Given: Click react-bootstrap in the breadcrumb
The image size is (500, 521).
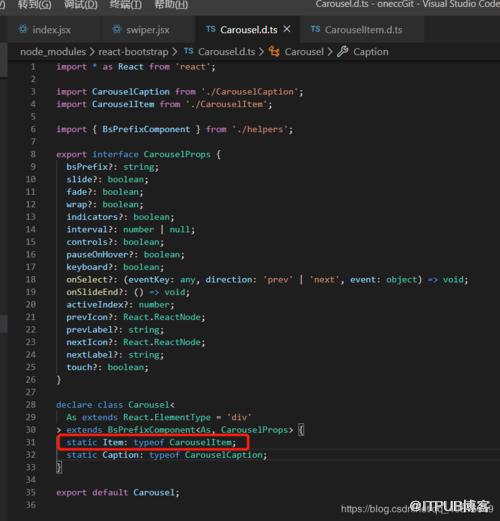Looking at the screenshot, I should [133, 52].
